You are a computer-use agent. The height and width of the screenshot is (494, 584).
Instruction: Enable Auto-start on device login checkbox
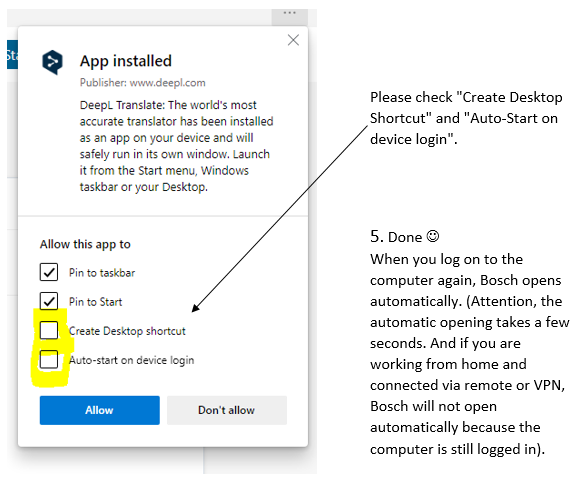[x=49, y=359]
